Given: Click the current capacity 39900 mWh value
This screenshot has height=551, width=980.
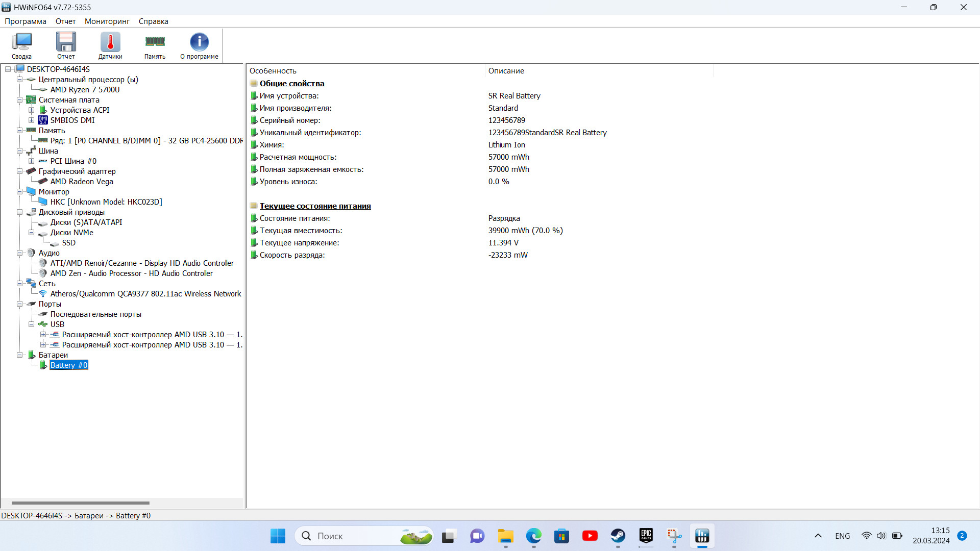Looking at the screenshot, I should [x=526, y=231].
